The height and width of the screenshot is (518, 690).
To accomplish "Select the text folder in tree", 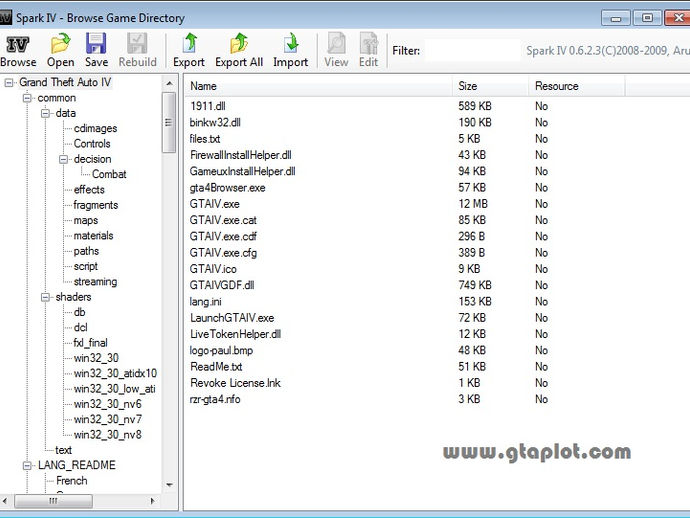I will (x=63, y=450).
